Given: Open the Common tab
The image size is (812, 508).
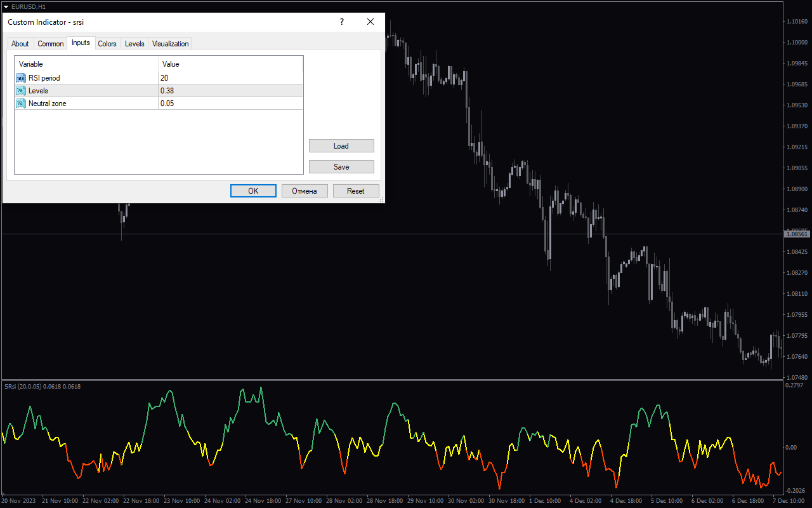Looking at the screenshot, I should 51,44.
